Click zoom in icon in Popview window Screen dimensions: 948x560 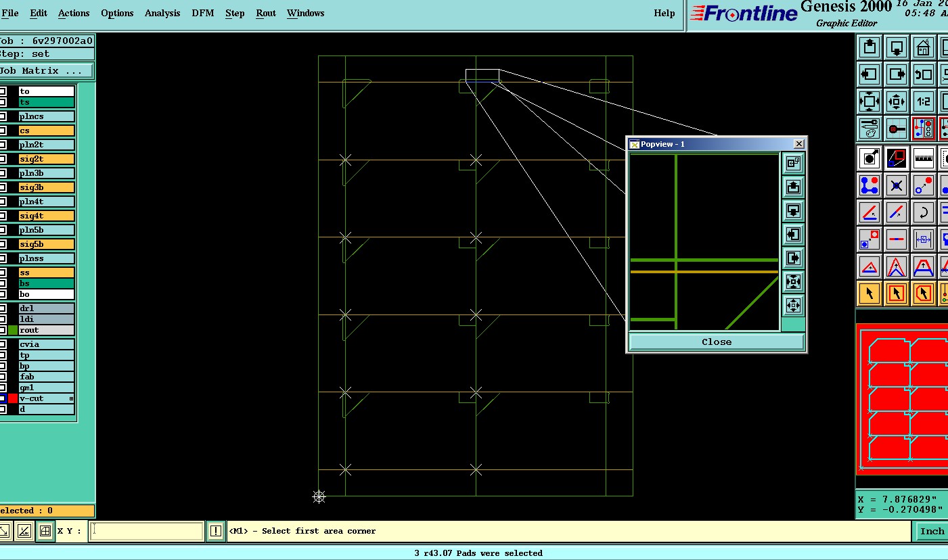tap(793, 281)
